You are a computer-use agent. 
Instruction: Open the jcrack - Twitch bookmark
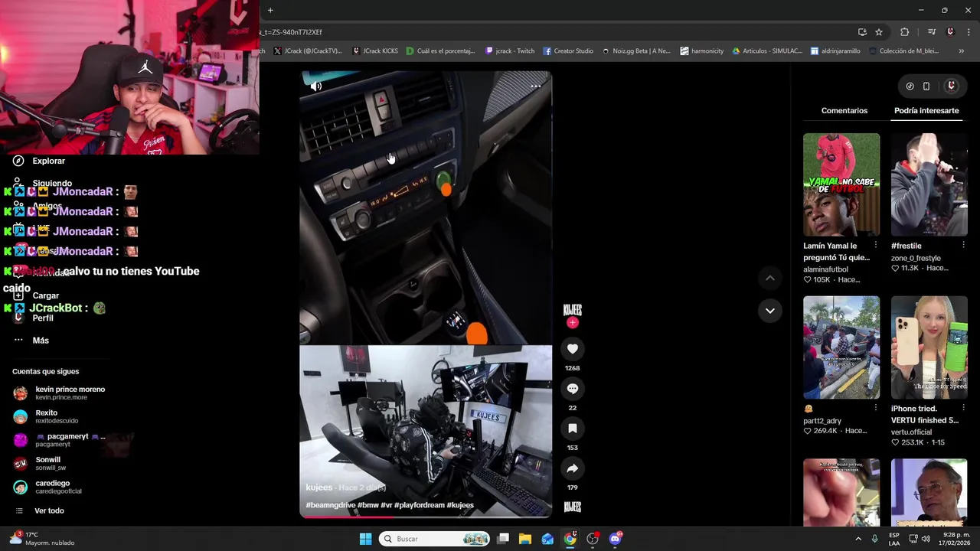point(510,51)
